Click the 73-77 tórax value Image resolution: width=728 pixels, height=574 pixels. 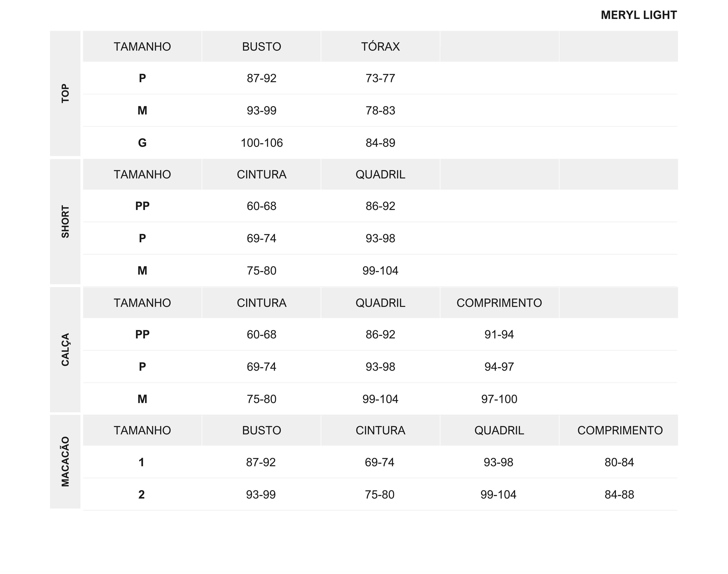[380, 78]
